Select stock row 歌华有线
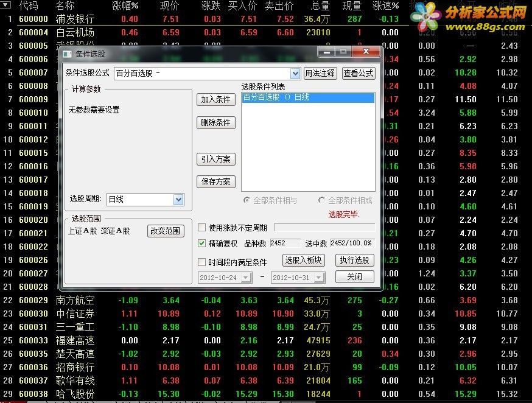This screenshot has width=532, height=403. [x=75, y=380]
